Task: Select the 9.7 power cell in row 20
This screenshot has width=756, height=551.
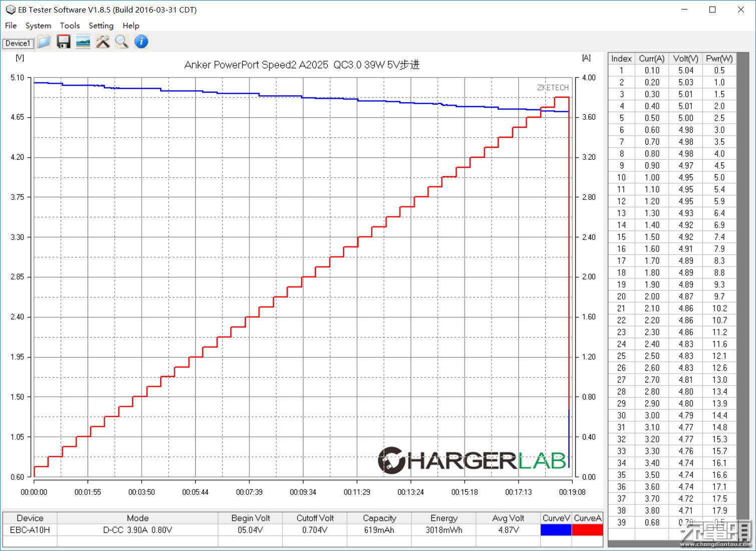Action: pyautogui.click(x=719, y=297)
